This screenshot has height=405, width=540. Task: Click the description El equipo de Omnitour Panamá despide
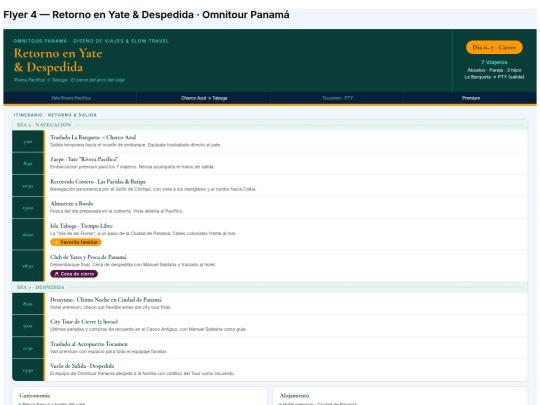click(x=143, y=374)
